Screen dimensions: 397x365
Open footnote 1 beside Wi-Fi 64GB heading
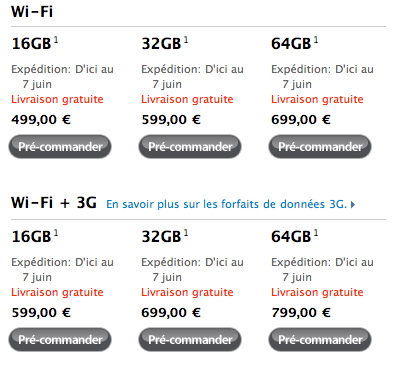click(316, 40)
